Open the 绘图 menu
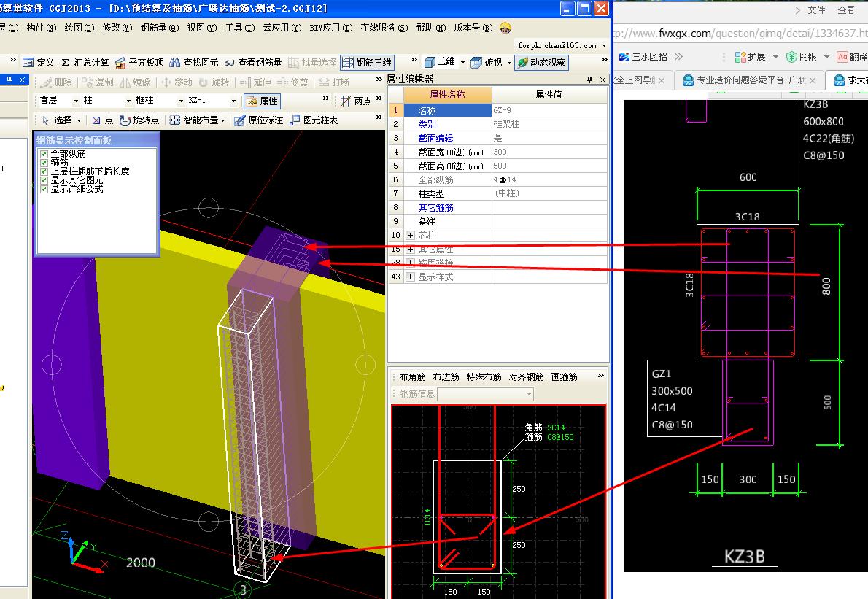The width and height of the screenshot is (868, 599). tap(80, 28)
